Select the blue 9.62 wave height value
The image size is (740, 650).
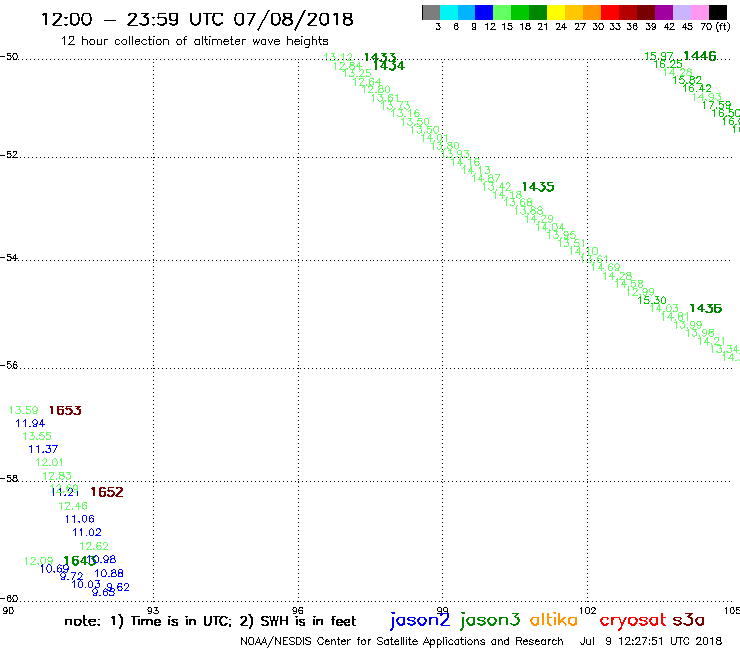pos(118,587)
